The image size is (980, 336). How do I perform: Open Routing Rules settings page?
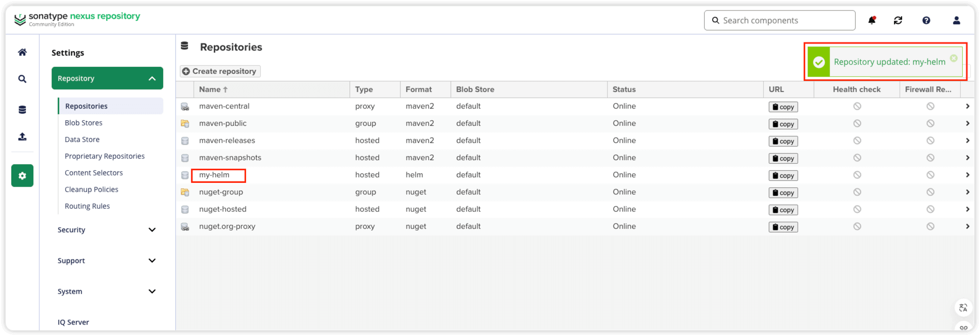click(87, 206)
